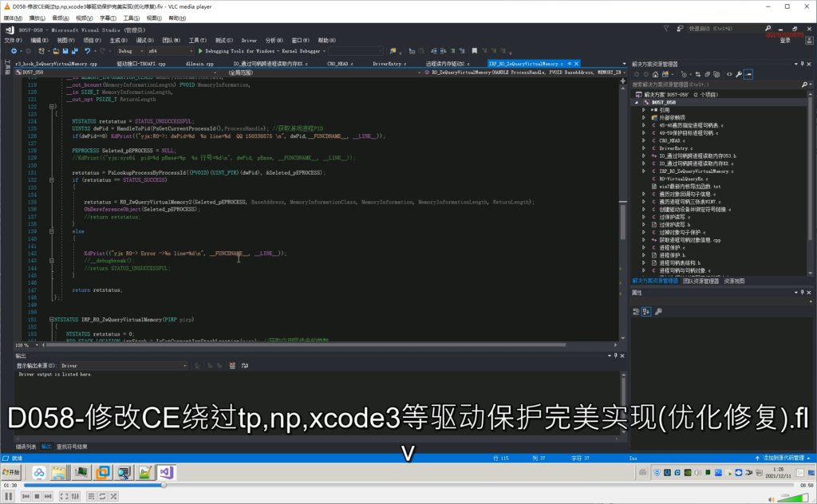
Task: Click VLC previous track button
Action: pos(26,497)
